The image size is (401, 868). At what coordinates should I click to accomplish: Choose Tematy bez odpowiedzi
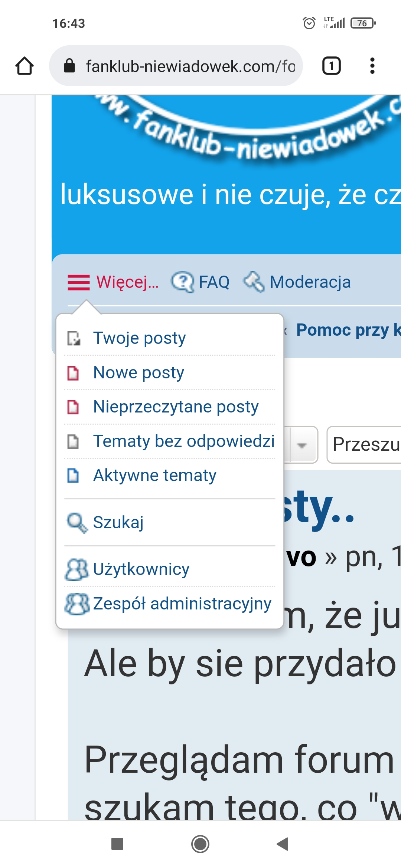click(183, 441)
